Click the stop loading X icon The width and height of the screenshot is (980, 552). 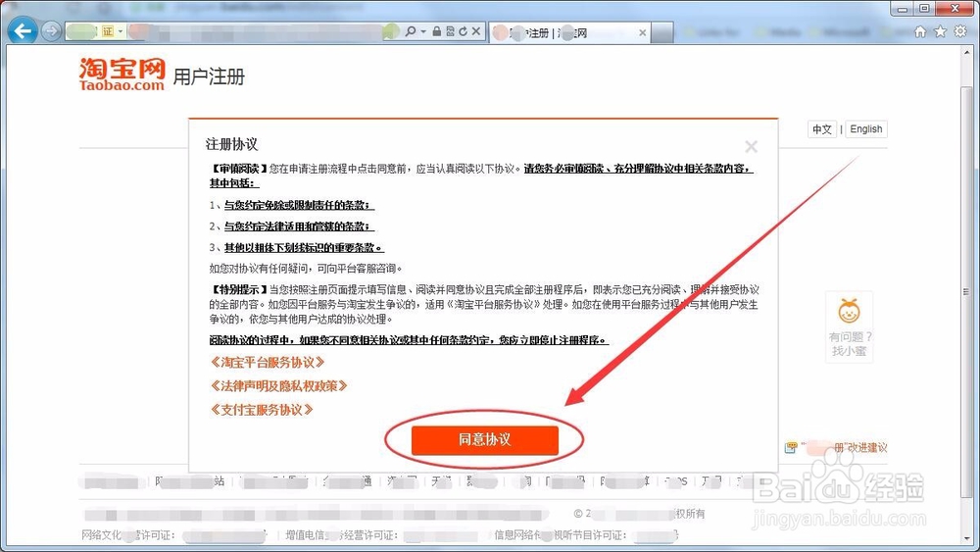pos(476,31)
